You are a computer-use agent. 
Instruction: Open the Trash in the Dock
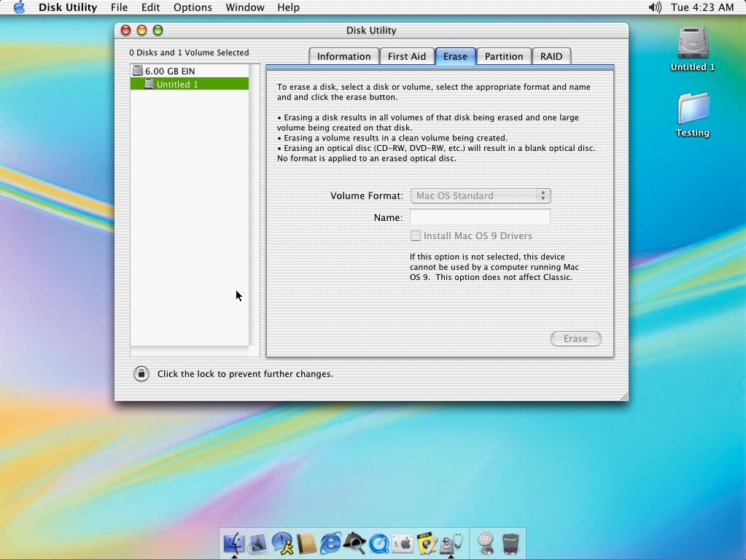(x=510, y=543)
